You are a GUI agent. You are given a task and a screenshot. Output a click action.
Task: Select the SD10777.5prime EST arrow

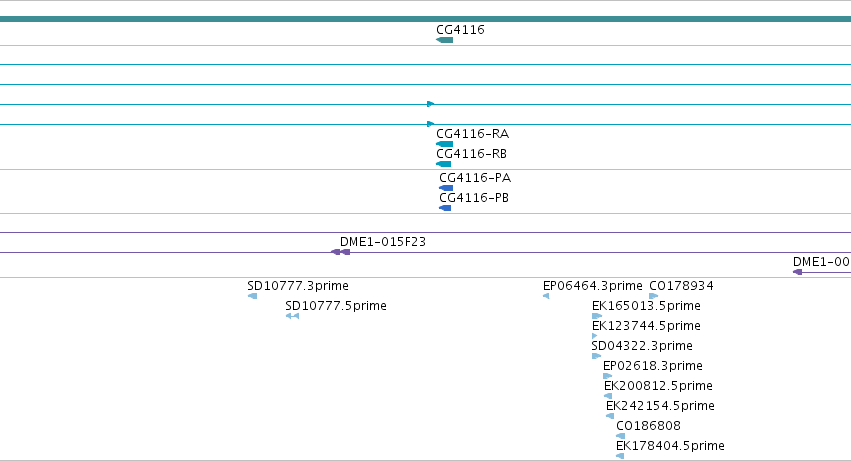coord(293,316)
